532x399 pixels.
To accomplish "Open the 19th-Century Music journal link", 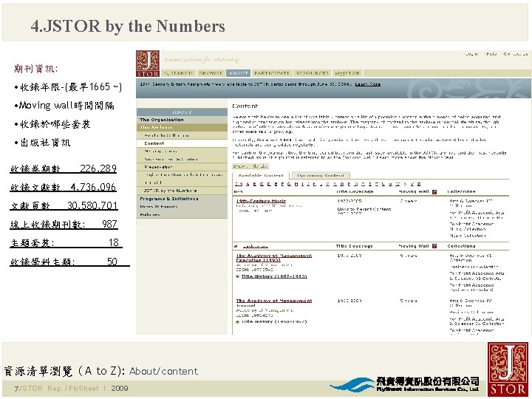I will [x=261, y=201].
